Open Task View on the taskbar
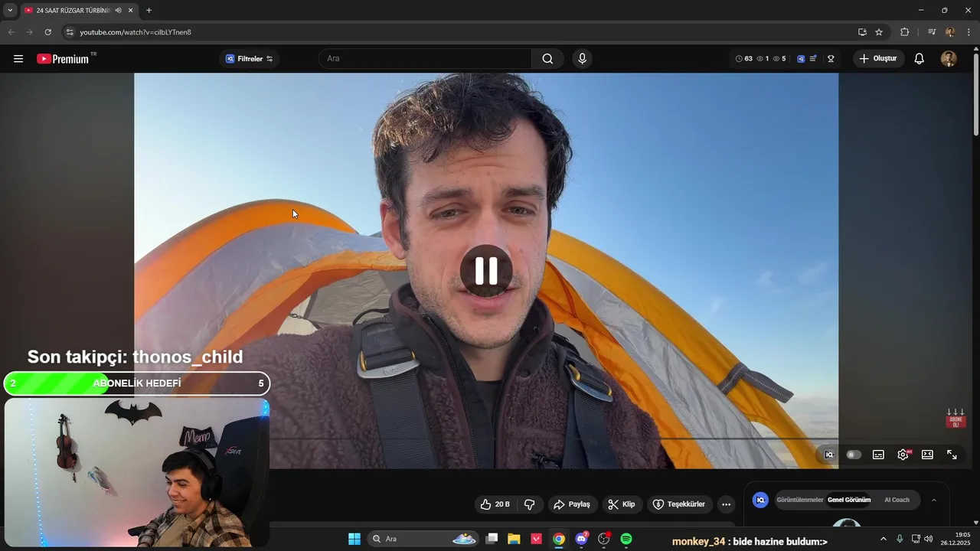 coord(492,539)
